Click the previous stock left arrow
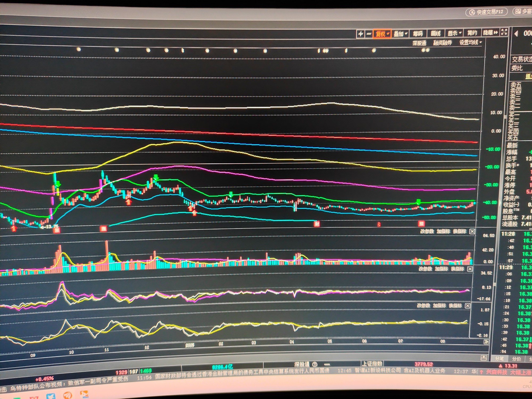Image resolution: width=532 pixels, height=399 pixels. pyautogui.click(x=516, y=34)
